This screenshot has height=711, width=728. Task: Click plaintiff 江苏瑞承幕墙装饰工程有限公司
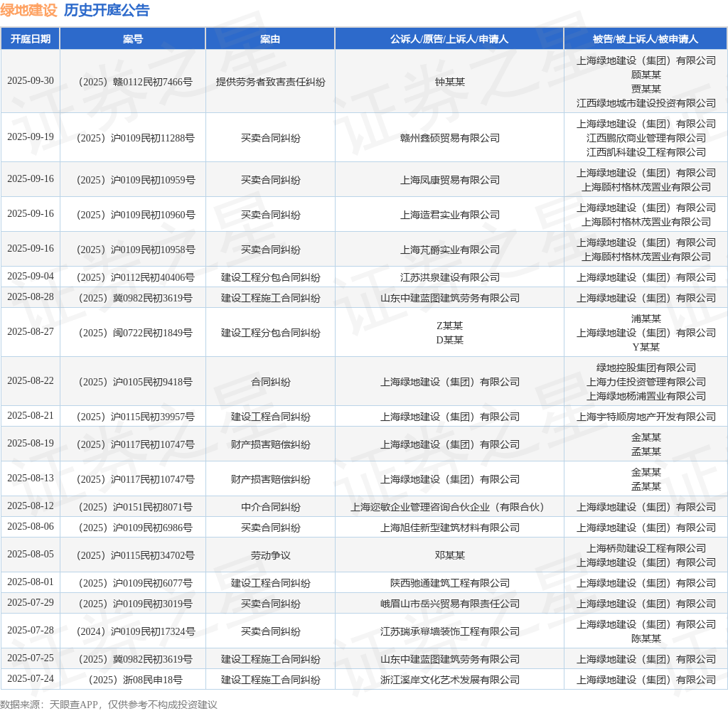coord(449,631)
